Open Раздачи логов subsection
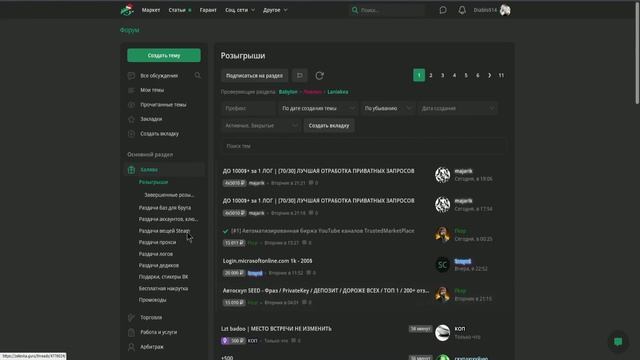640x360 pixels. click(156, 254)
